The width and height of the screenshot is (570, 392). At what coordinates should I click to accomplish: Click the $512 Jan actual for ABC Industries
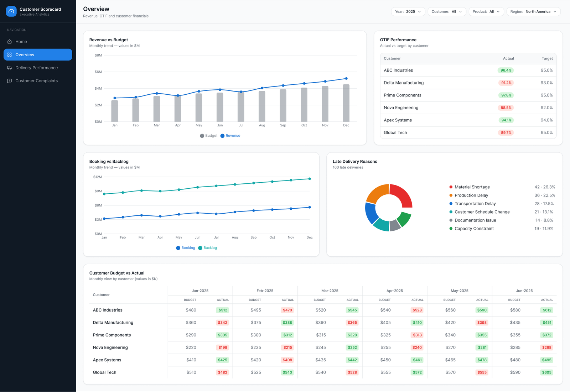[x=223, y=310]
